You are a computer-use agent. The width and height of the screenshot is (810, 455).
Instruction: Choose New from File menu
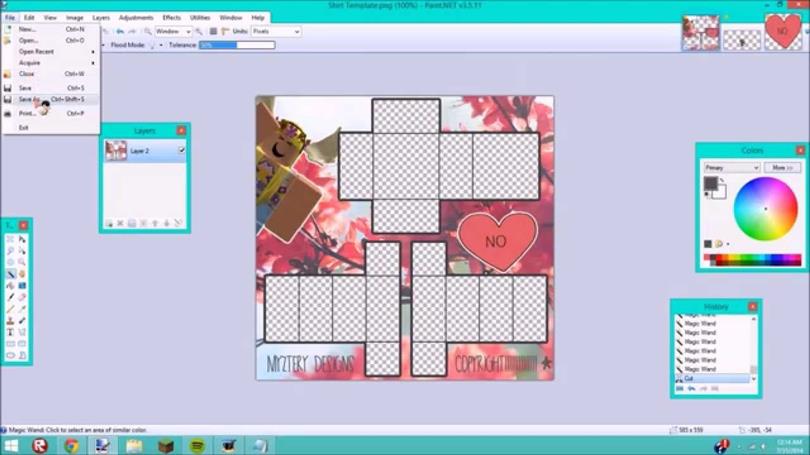51,29
